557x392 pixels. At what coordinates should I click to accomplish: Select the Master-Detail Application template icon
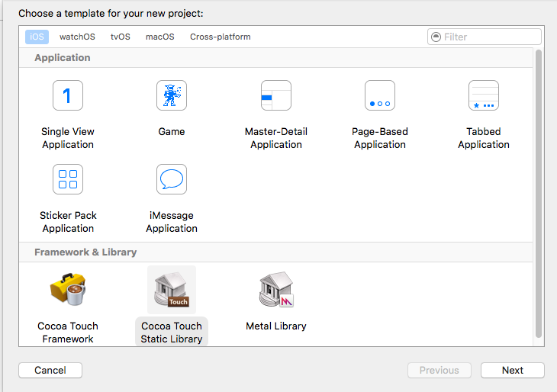point(276,95)
